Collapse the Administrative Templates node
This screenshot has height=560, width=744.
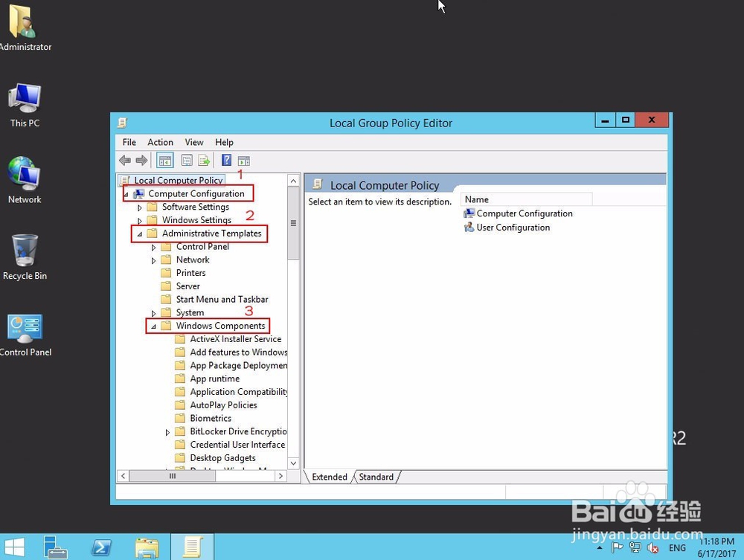pos(140,234)
